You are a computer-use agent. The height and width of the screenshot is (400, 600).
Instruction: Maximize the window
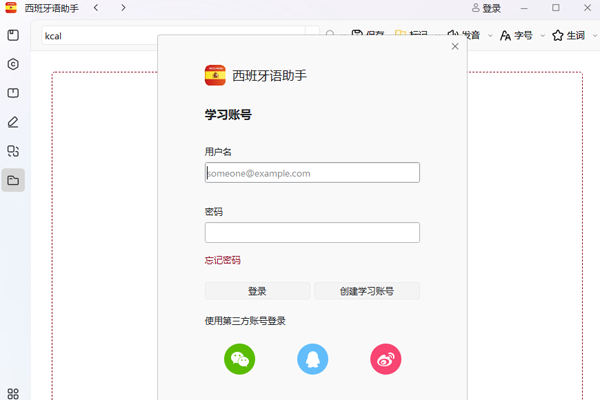(556, 8)
